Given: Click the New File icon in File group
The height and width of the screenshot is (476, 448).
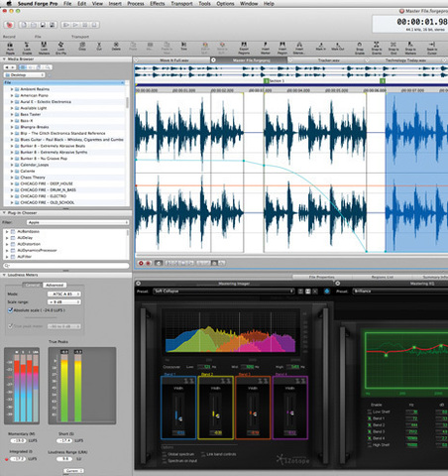Looking at the screenshot, I should pyautogui.click(x=24, y=25).
